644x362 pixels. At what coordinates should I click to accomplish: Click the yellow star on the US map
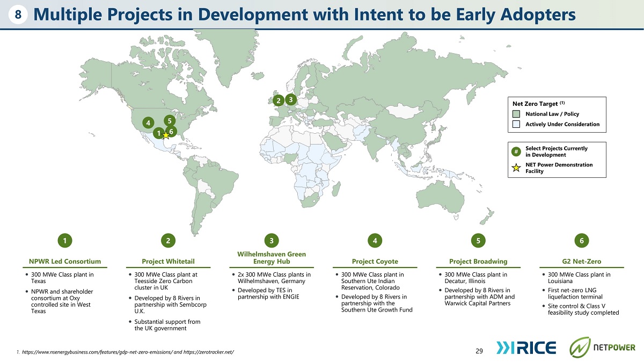point(166,136)
